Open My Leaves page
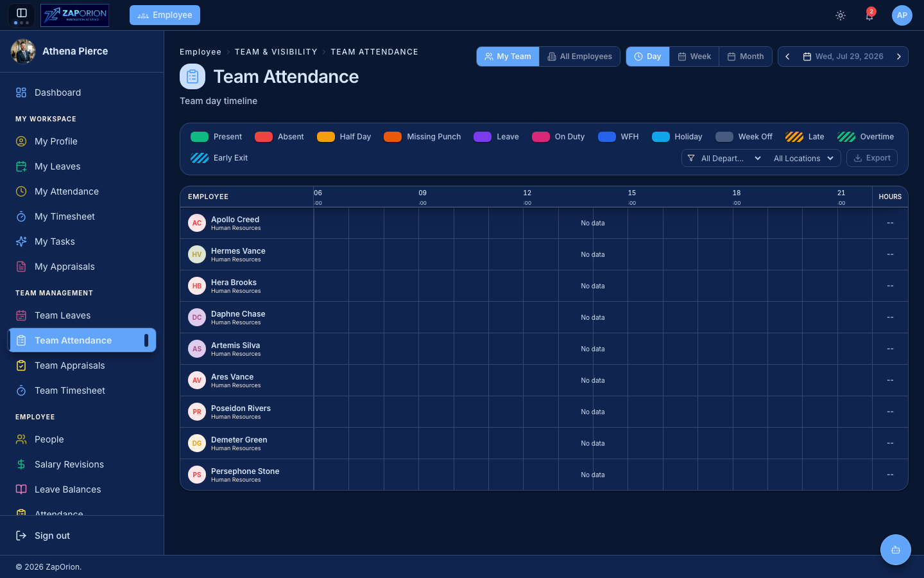The image size is (924, 578). (82, 166)
